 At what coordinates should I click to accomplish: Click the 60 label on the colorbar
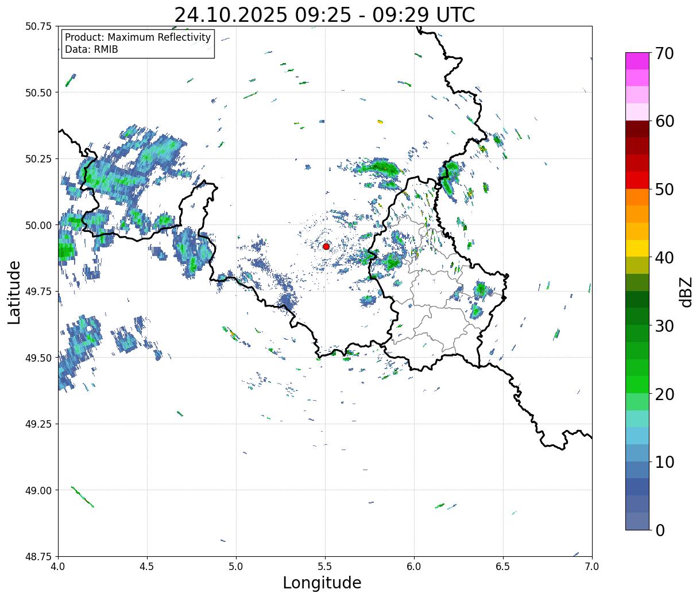664,121
